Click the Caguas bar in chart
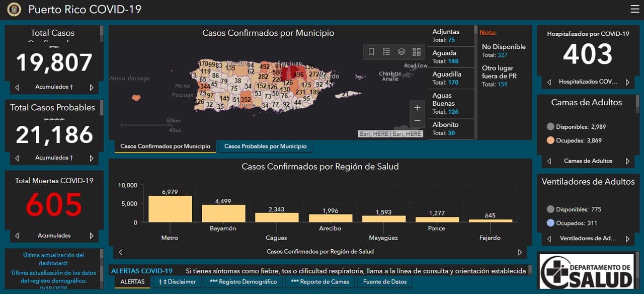Viewport: 644px width, 294px height. [x=277, y=217]
